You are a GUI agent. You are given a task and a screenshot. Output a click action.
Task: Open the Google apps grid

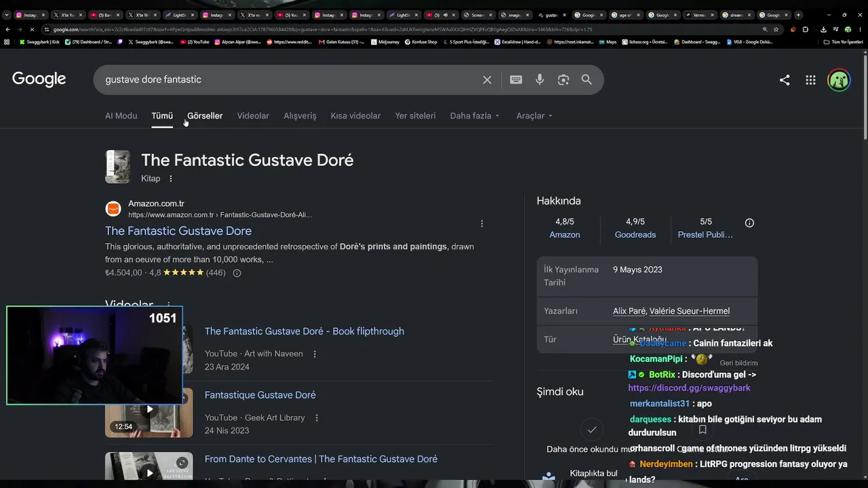click(x=810, y=80)
